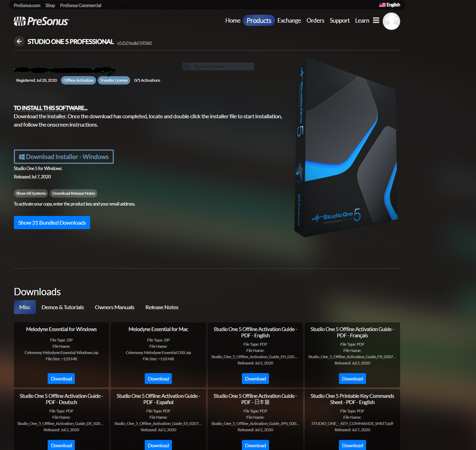This screenshot has height=450, width=476.
Task: Select the Misc downloads tab
Action: [25, 307]
